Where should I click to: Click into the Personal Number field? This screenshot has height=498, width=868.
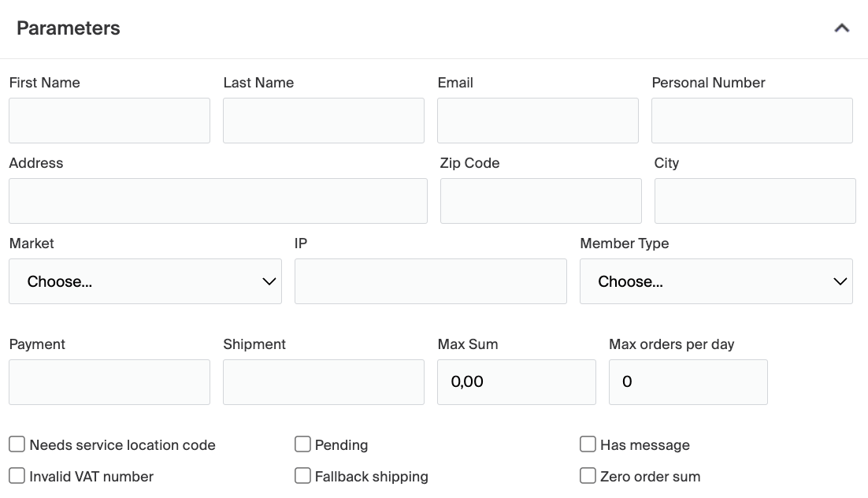point(752,121)
